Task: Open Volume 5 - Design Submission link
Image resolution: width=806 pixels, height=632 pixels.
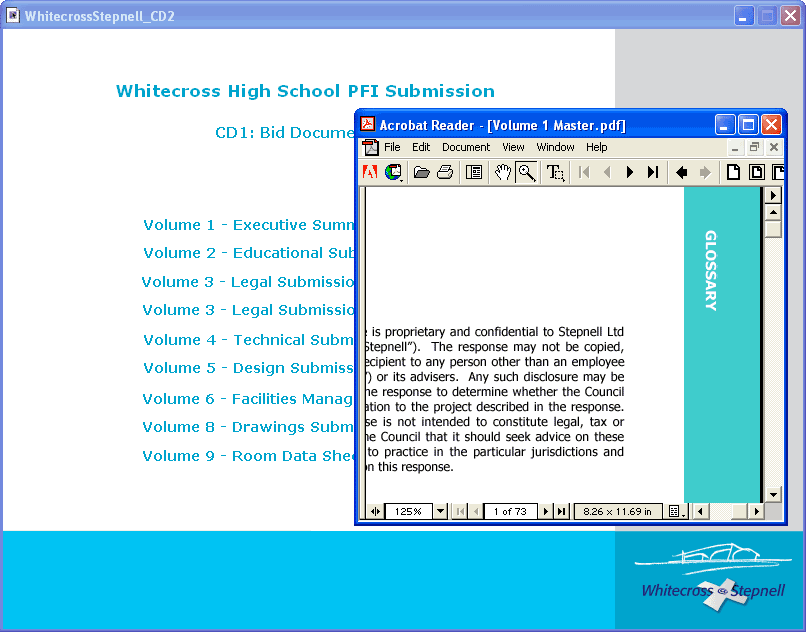Action: (x=249, y=368)
